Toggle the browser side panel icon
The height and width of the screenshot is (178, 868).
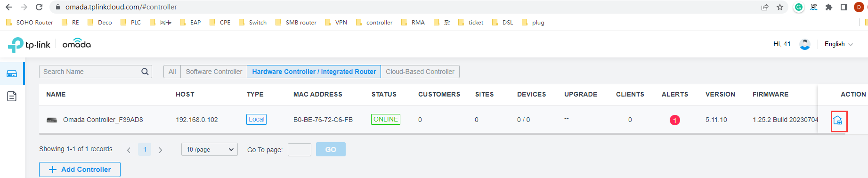(x=844, y=7)
